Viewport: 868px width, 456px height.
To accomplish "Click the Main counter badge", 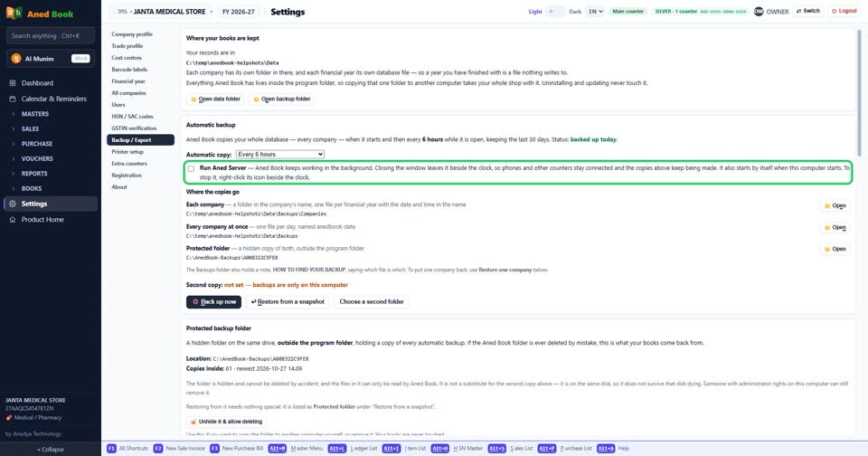I will 627,12.
